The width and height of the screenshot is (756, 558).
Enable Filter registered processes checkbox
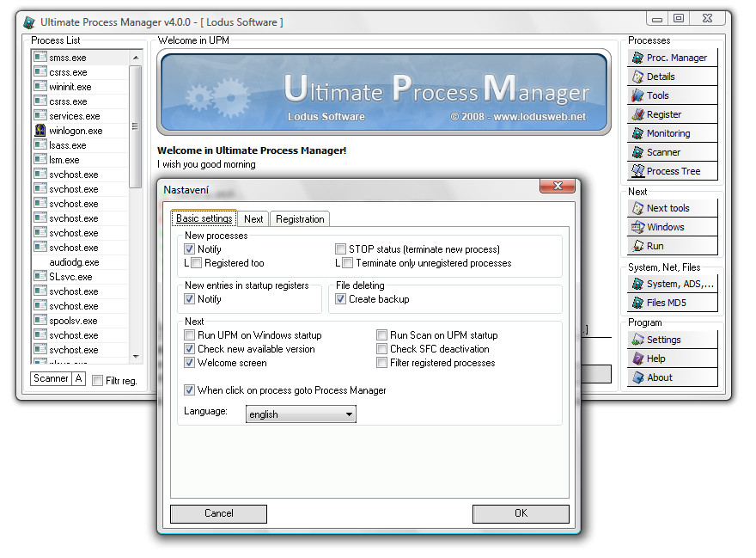click(x=381, y=363)
